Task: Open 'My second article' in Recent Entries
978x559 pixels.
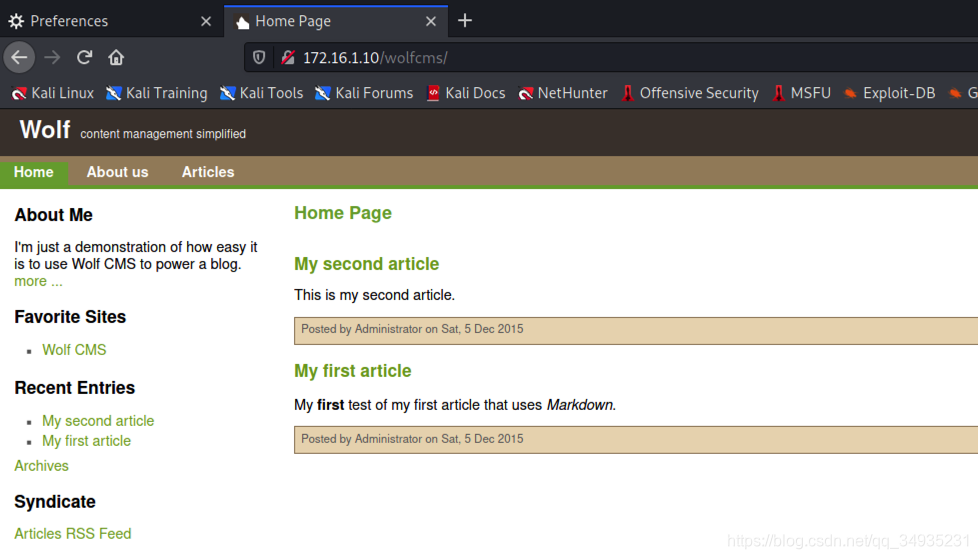Action: point(98,421)
